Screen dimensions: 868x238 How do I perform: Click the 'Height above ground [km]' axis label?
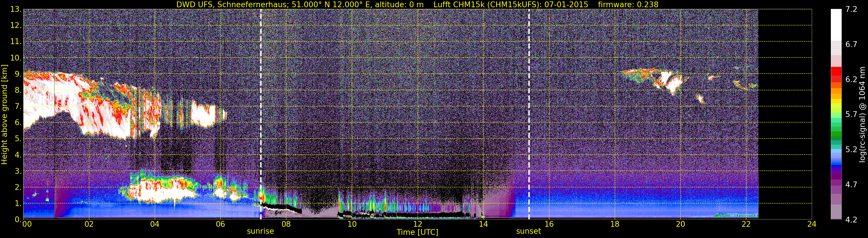tap(4, 114)
